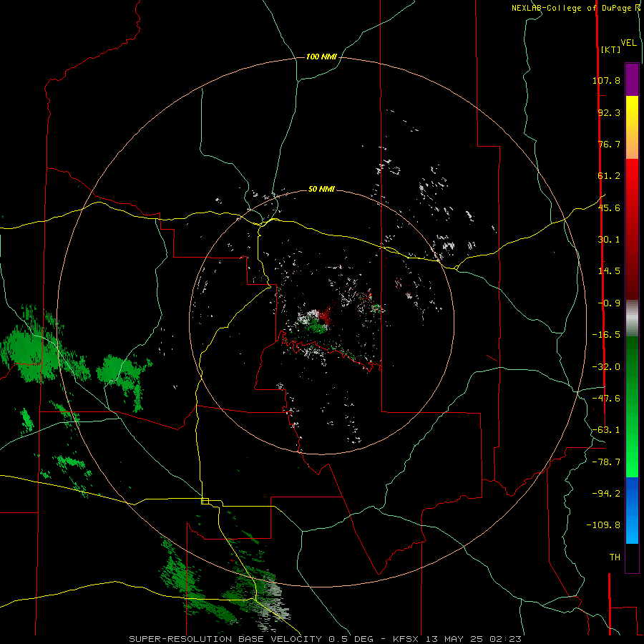Click the TH legend label
644x644 pixels.
(x=615, y=557)
